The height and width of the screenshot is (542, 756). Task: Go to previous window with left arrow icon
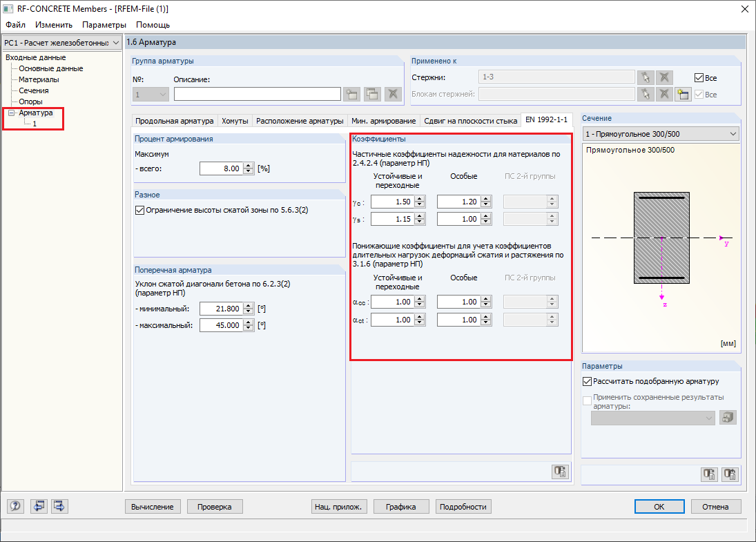pyautogui.click(x=39, y=506)
